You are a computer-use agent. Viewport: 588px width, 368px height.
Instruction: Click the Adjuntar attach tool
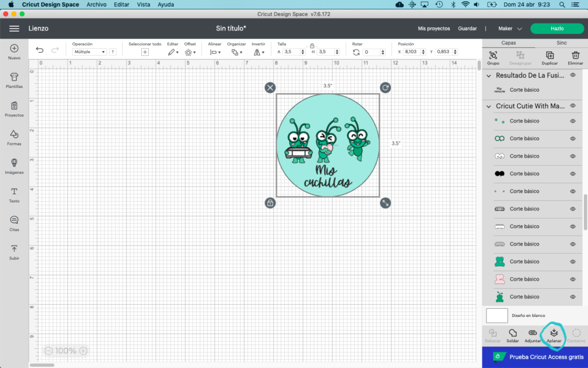[532, 335]
